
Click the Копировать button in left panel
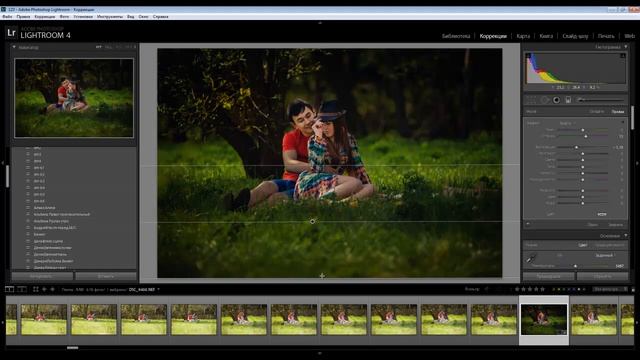(42, 276)
